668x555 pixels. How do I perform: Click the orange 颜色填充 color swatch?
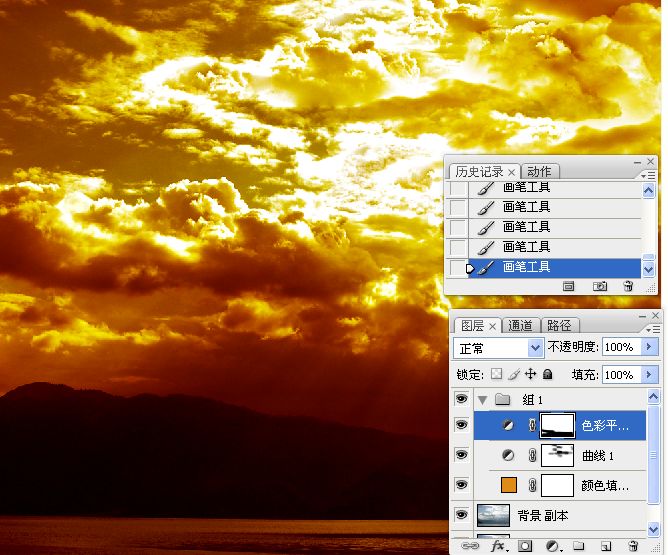tap(509, 485)
